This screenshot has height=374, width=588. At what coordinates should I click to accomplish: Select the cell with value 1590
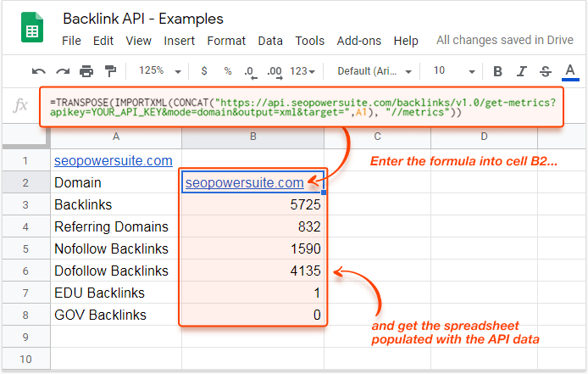(x=253, y=248)
